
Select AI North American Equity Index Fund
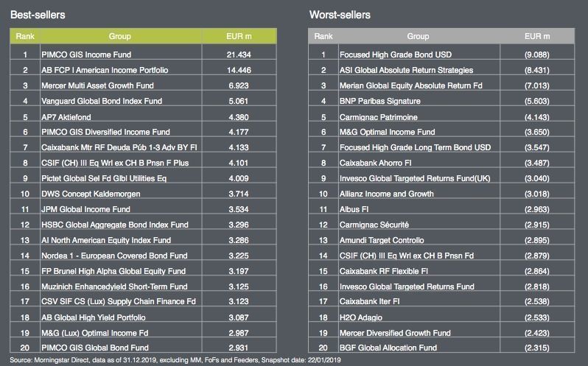coord(106,240)
